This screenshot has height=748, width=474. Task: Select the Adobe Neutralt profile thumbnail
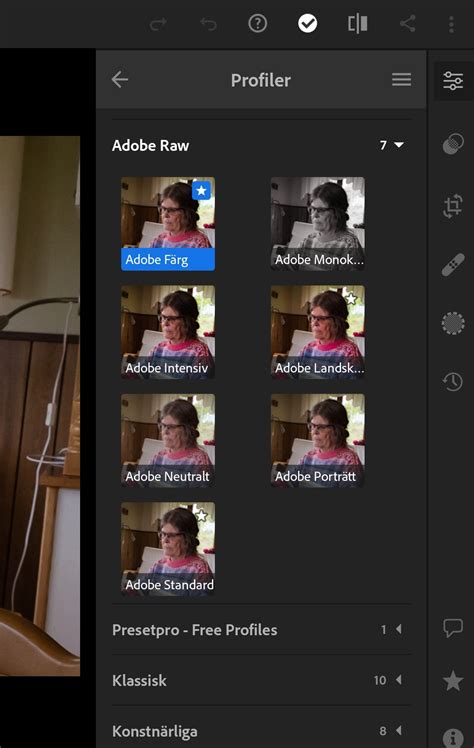click(168, 440)
